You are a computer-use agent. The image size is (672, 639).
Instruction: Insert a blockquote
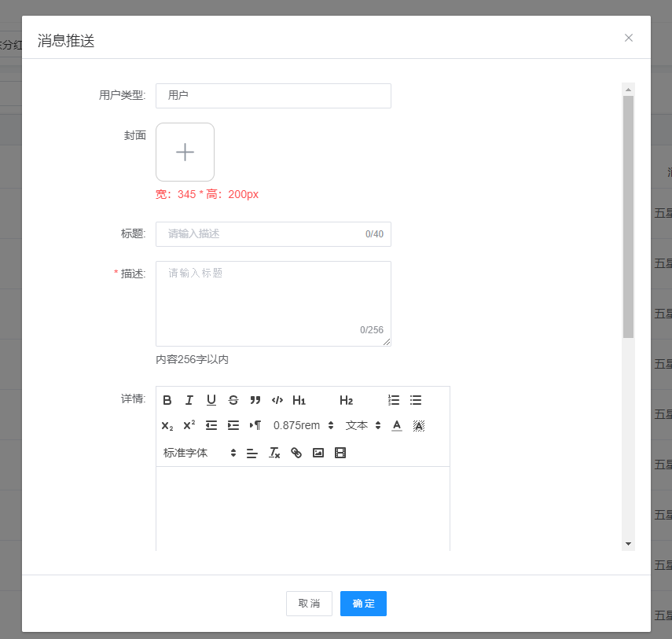click(255, 400)
